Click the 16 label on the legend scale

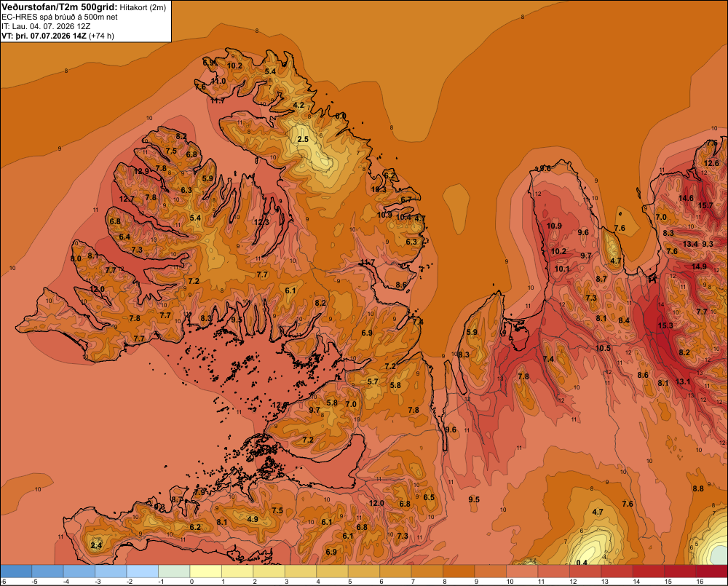[x=700, y=582]
